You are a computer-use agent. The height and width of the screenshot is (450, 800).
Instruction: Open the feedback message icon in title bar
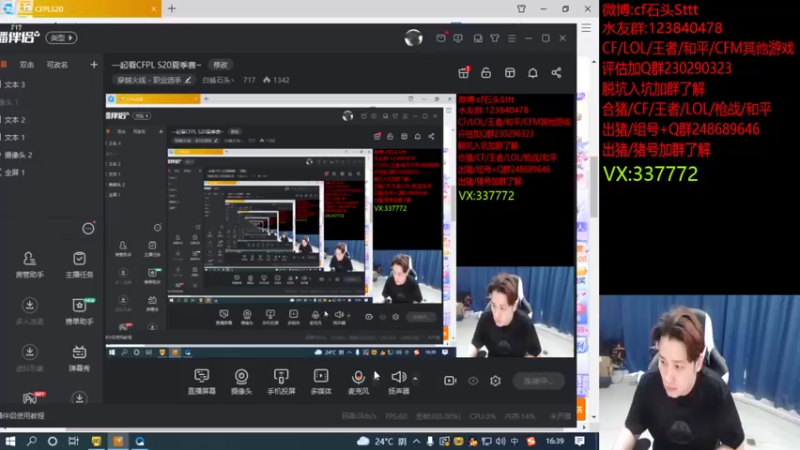[x=458, y=38]
